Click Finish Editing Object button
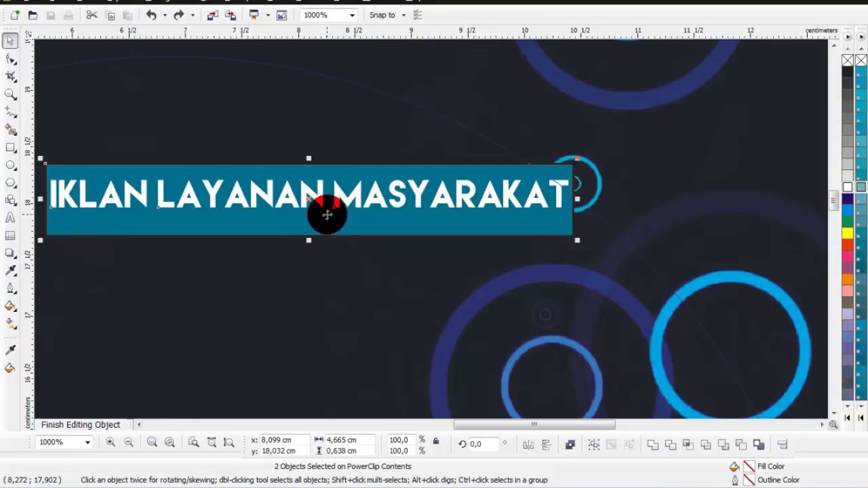The width and height of the screenshot is (868, 488). coord(81,424)
